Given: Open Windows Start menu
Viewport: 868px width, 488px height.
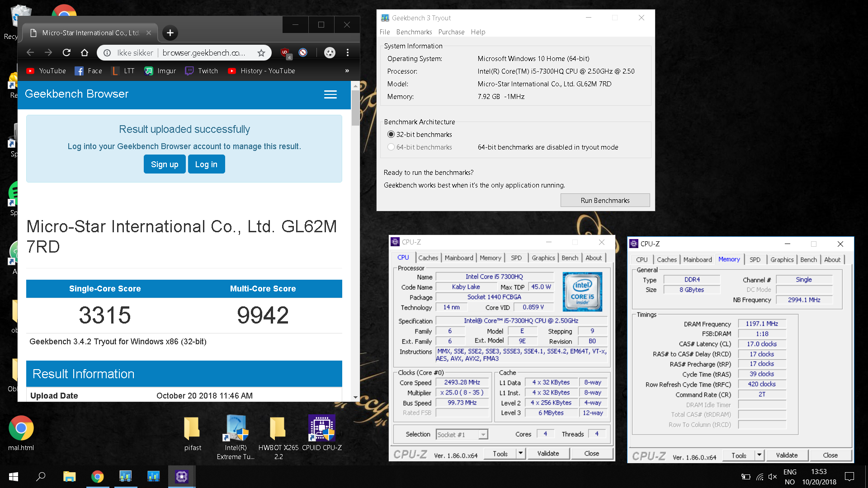Looking at the screenshot, I should pyautogui.click(x=14, y=477).
